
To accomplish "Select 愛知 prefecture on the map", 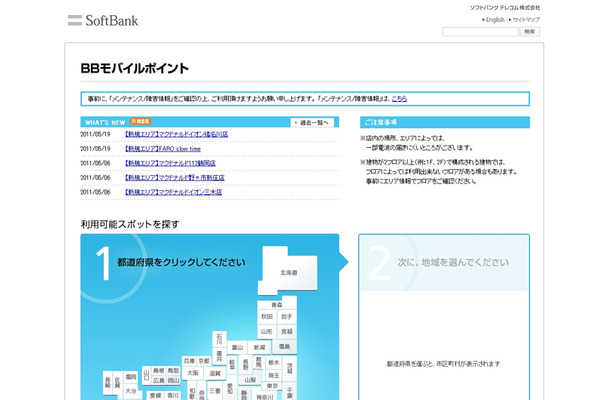I will [x=230, y=388].
